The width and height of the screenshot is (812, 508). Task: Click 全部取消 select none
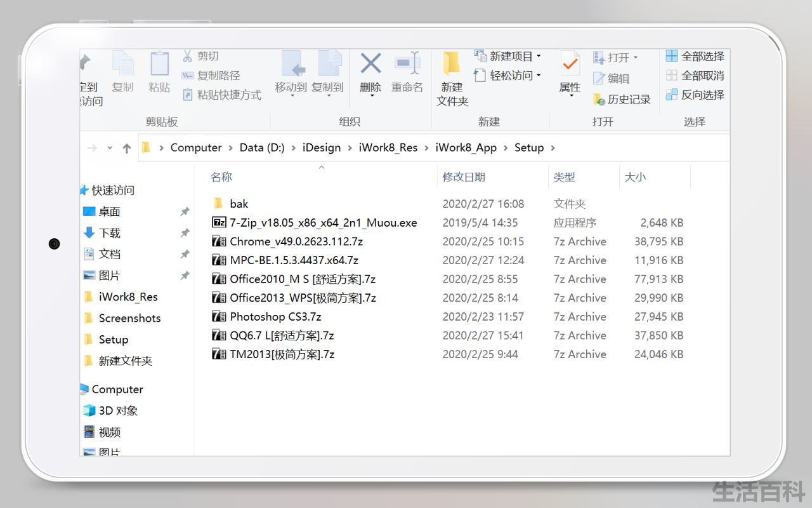pos(695,75)
